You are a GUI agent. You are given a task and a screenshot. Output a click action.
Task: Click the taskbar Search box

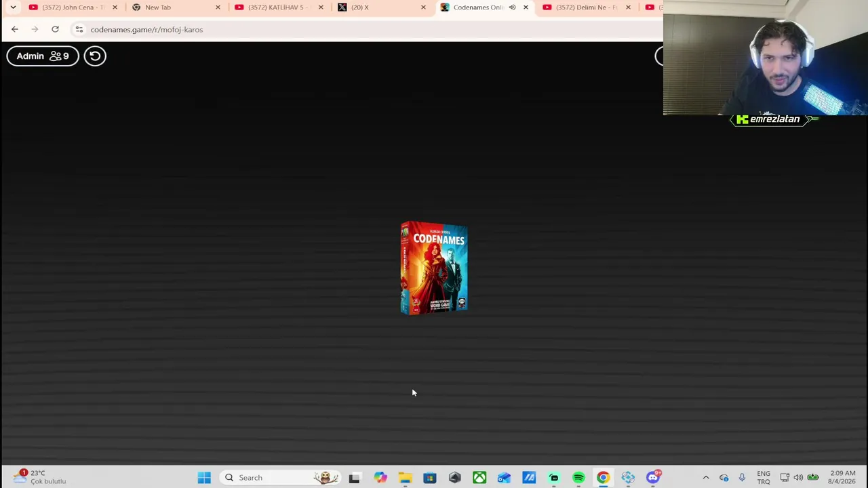tap(281, 478)
